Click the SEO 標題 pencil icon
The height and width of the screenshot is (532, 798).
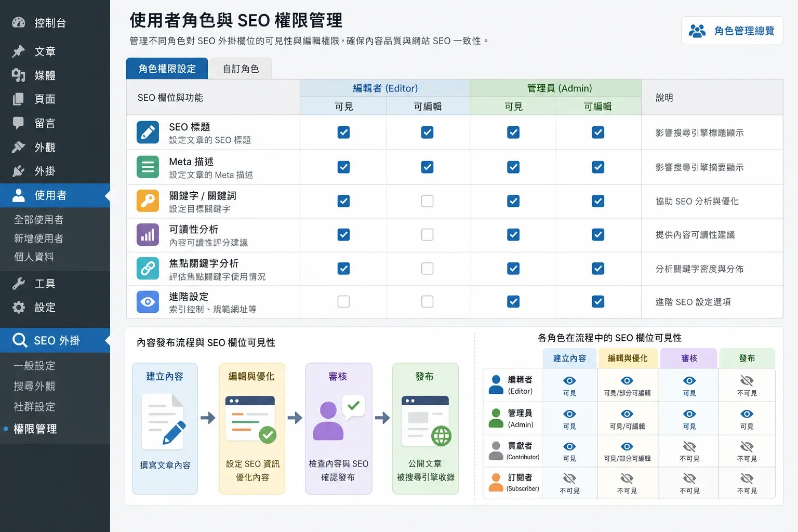(148, 132)
